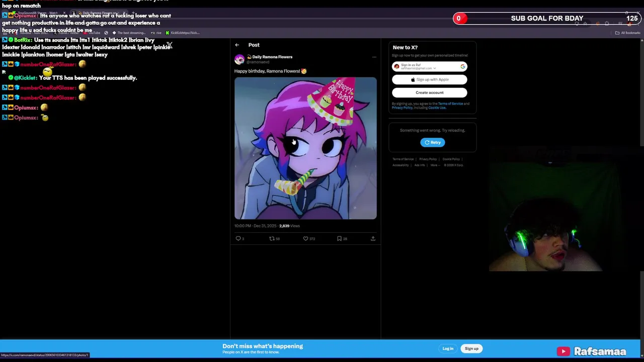This screenshot has width=644, height=362.
Task: Click the share icon on the post
Action: tap(373, 239)
